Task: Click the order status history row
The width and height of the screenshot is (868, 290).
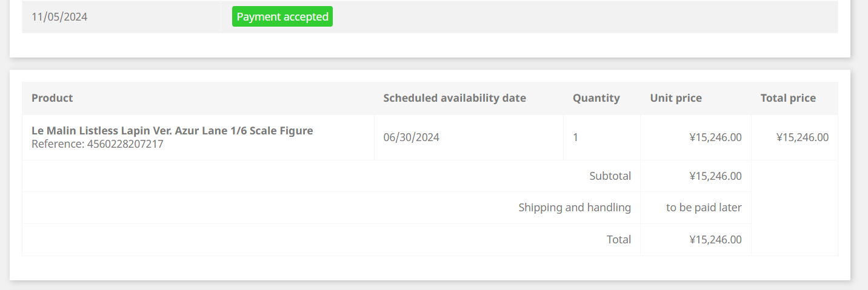Action: pos(430,17)
